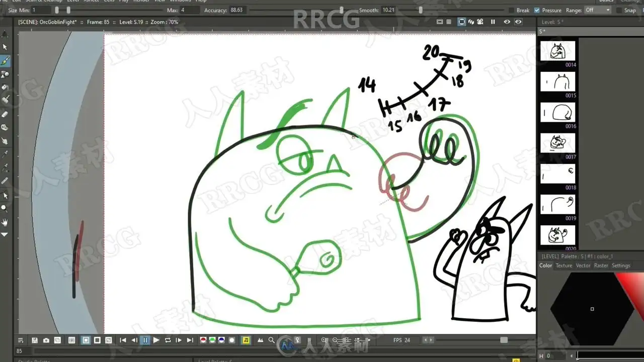
Task: Select the Fill bucket tool
Action: click(5, 87)
